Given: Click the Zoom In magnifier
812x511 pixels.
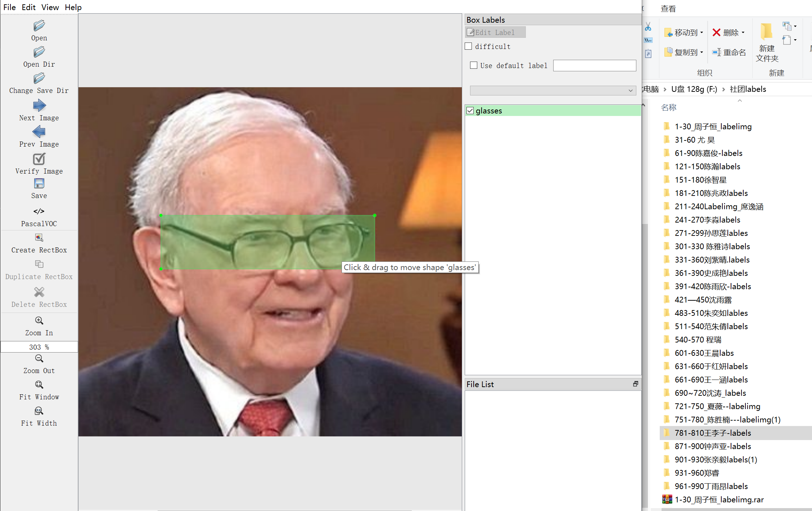Looking at the screenshot, I should [39, 321].
